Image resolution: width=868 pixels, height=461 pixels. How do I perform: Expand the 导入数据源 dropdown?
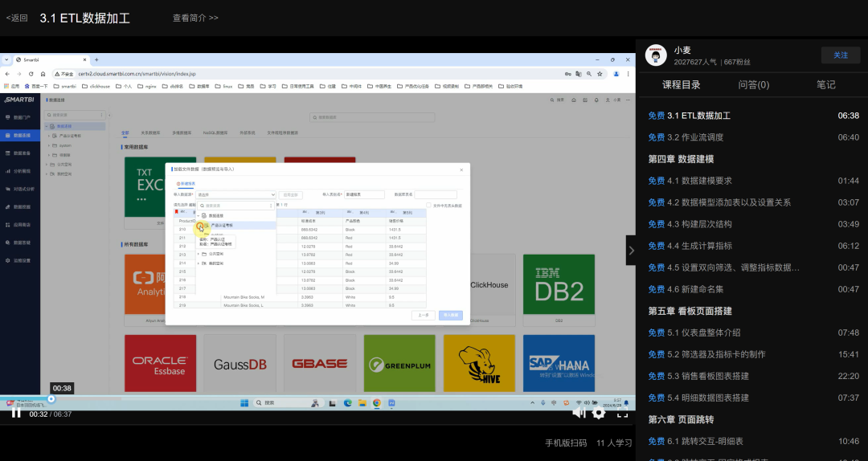point(235,195)
